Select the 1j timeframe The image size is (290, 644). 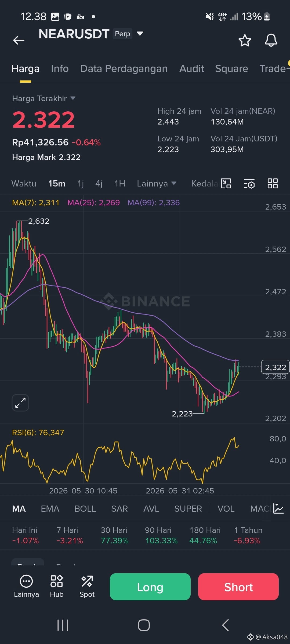tap(81, 184)
